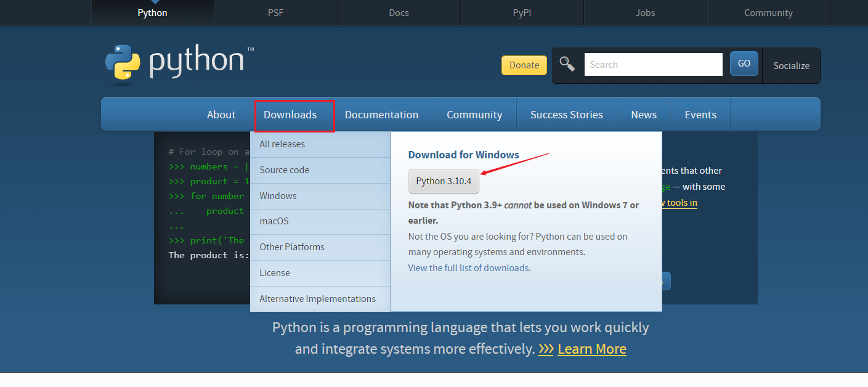This screenshot has height=387, width=868.
Task: Open the Socialize menu
Action: pyautogui.click(x=792, y=65)
